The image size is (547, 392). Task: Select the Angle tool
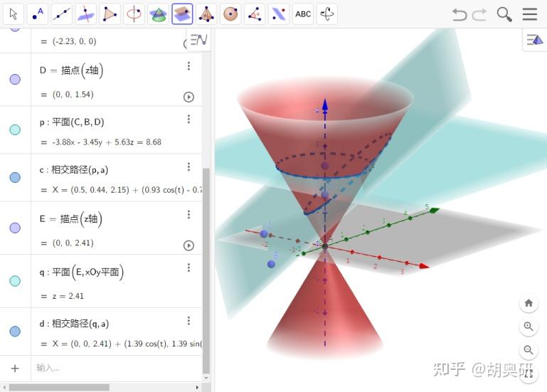255,14
